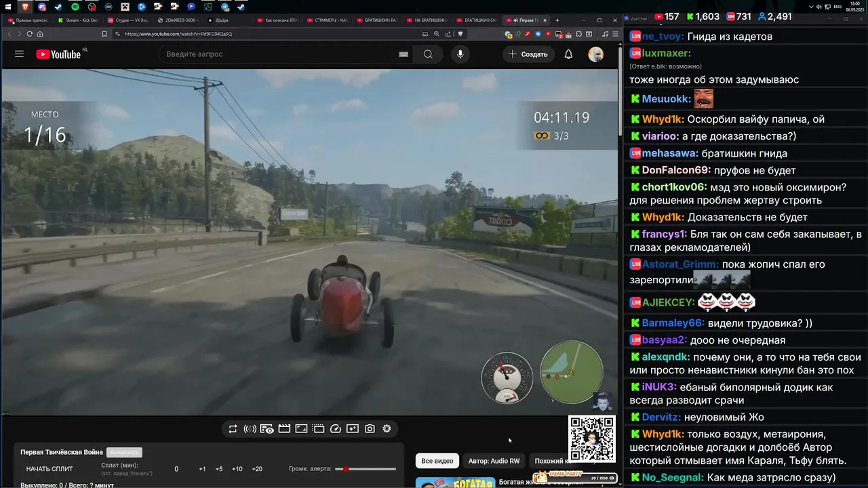Click Kick viewer count 1,603 in AxelChat

coord(703,16)
